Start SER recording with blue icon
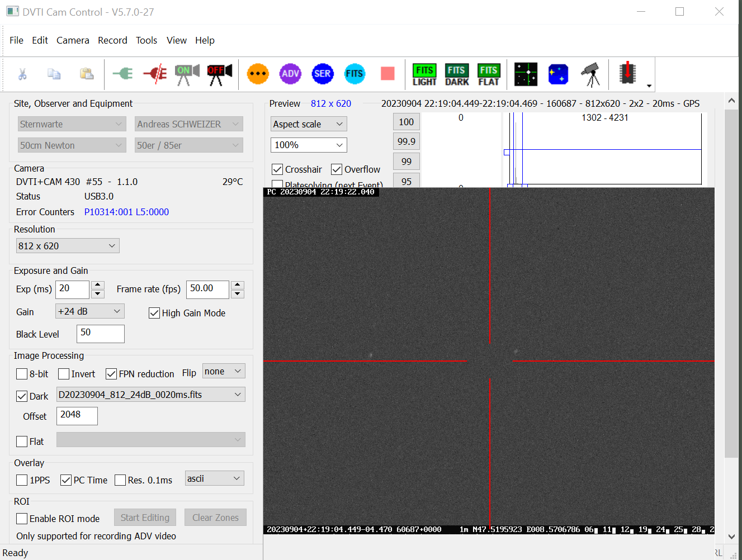The width and height of the screenshot is (742, 560). tap(323, 74)
